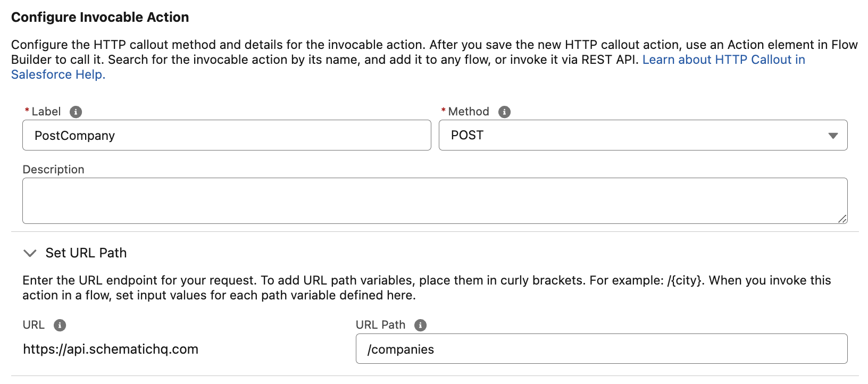The height and width of the screenshot is (384, 868).
Task: Click the resize grip on Description box
Action: tap(843, 218)
